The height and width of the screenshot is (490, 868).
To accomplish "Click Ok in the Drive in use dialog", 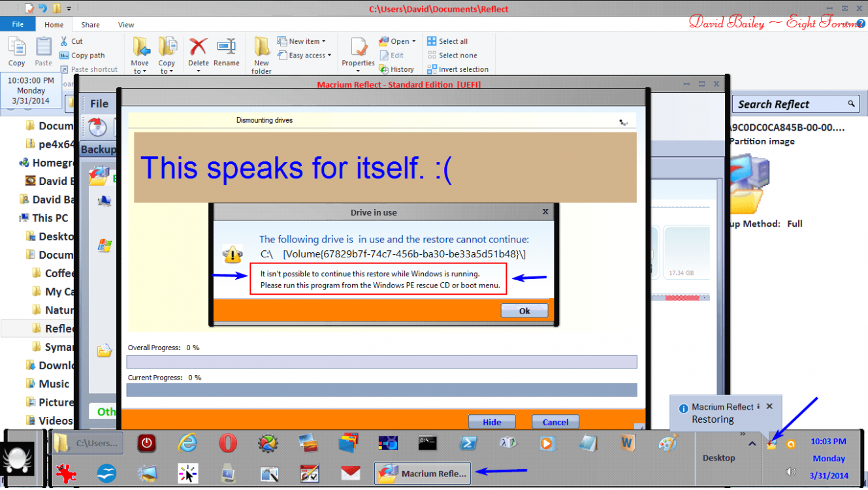I will coord(524,311).
